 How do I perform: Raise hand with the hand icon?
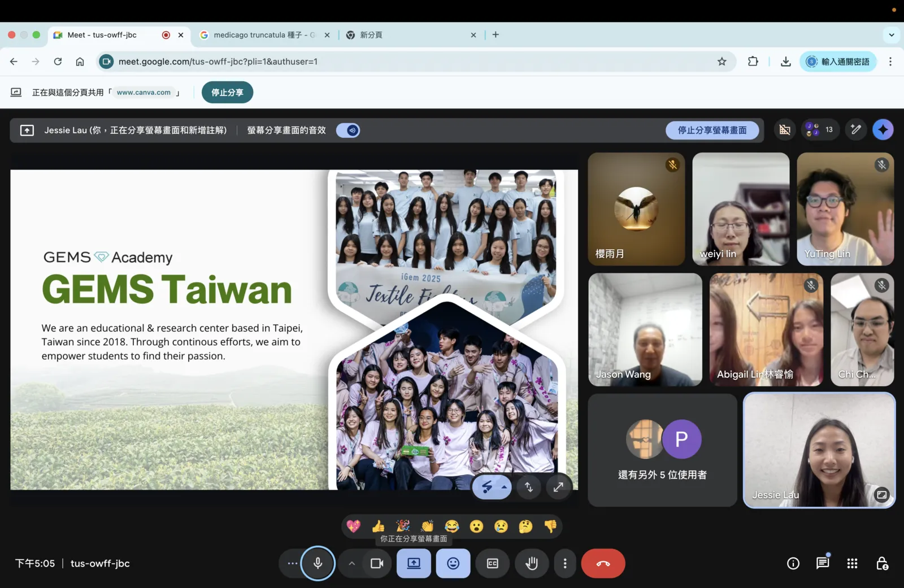point(532,563)
